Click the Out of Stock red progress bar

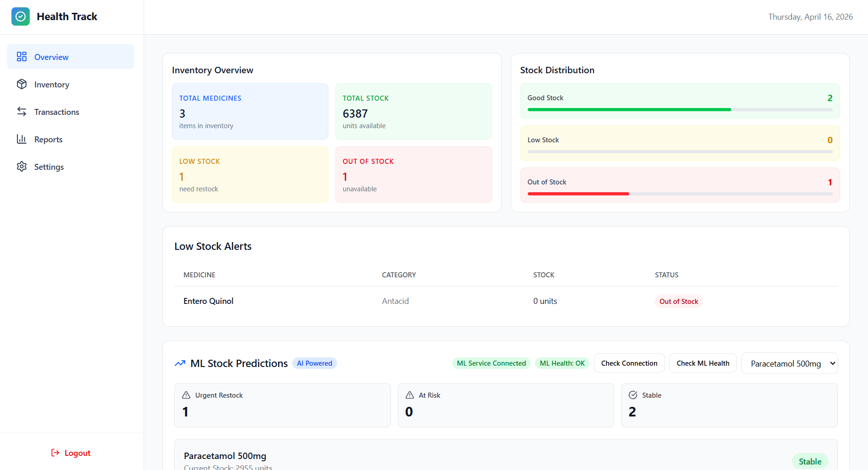[x=578, y=194]
